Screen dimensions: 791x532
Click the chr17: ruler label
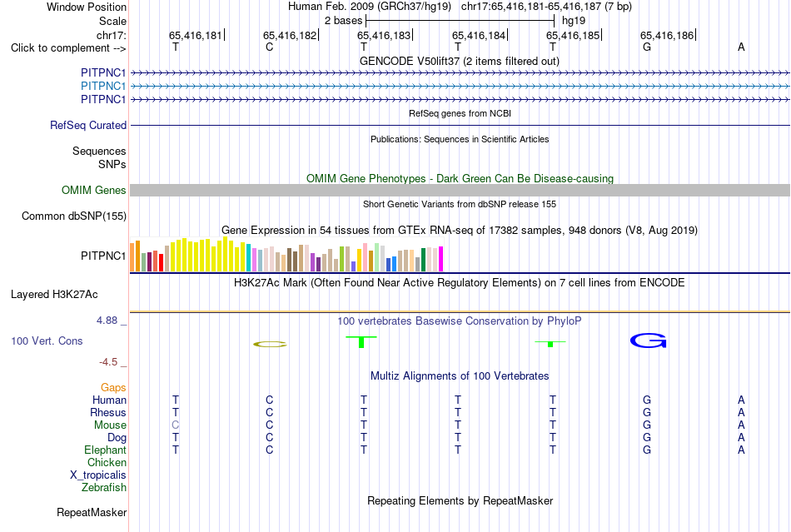pos(112,35)
